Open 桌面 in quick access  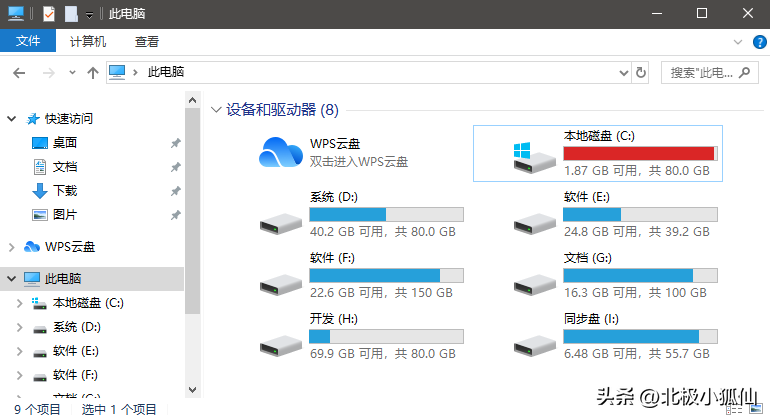pyautogui.click(x=65, y=142)
